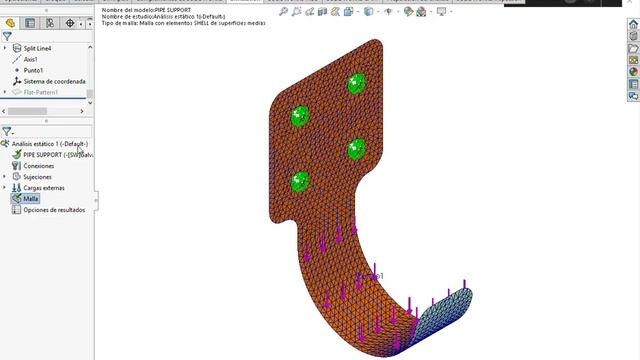Open the Simulation study tree filter dropdown
This screenshot has width=640, height=360.
[8, 131]
